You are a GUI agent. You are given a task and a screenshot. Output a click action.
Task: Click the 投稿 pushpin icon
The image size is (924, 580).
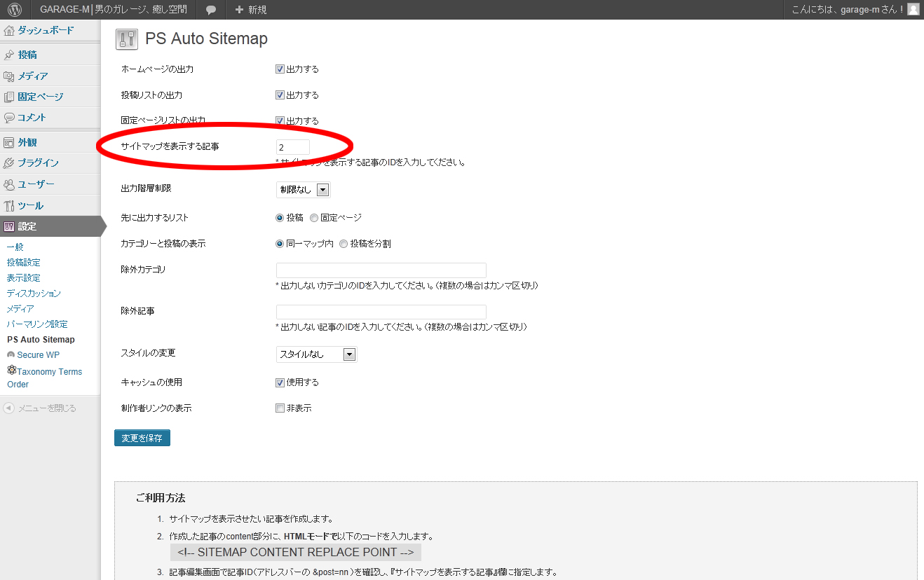(x=8, y=55)
